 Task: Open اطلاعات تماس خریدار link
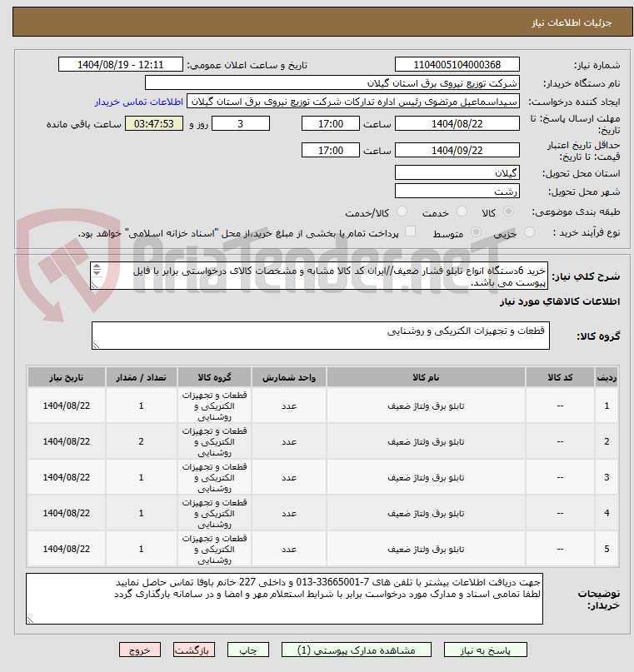(x=139, y=102)
